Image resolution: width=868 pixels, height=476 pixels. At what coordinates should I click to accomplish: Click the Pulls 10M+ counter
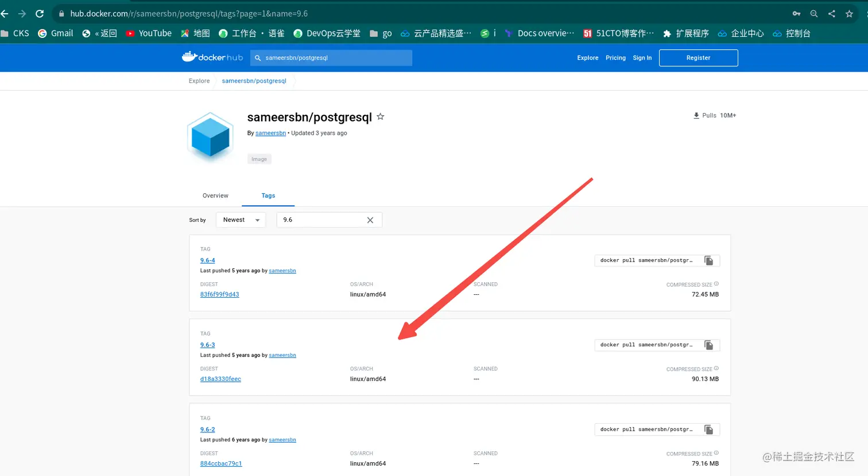click(x=715, y=115)
